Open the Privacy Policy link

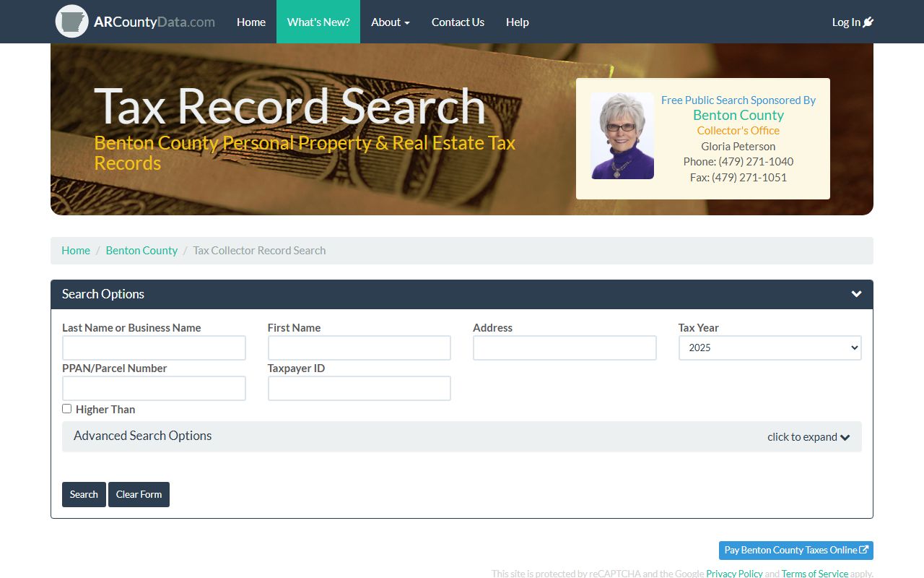[x=734, y=573]
